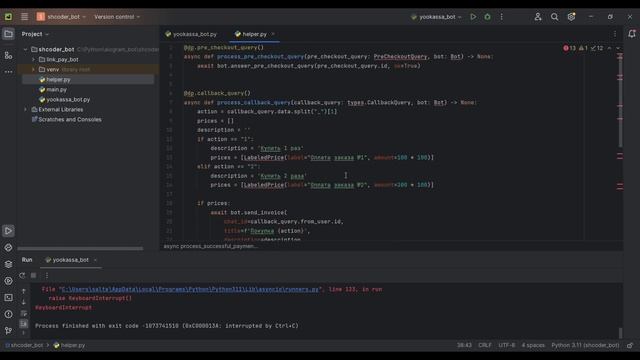Close the yookassa_bot run tab

click(96, 260)
